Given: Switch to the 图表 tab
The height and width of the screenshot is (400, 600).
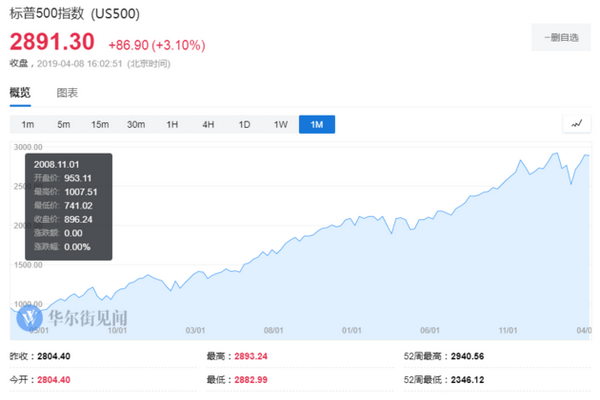Looking at the screenshot, I should pyautogui.click(x=67, y=93).
